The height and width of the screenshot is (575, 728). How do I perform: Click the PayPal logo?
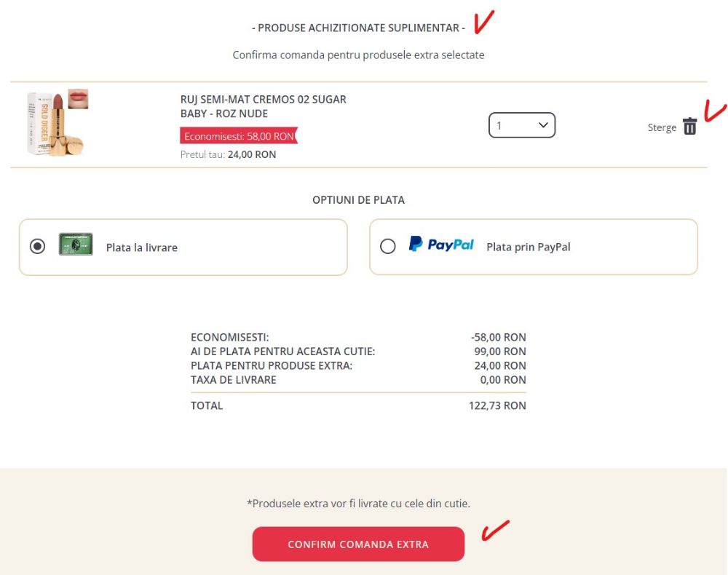coord(441,245)
